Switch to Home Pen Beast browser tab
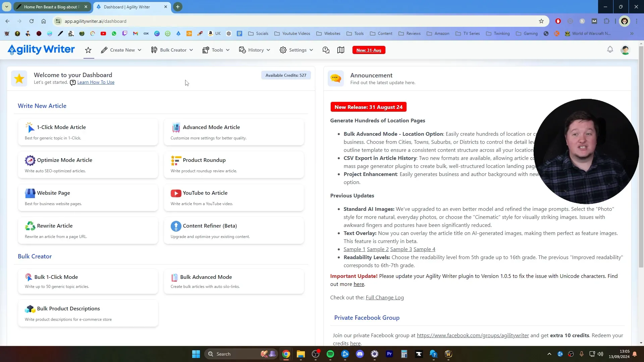 tap(52, 7)
